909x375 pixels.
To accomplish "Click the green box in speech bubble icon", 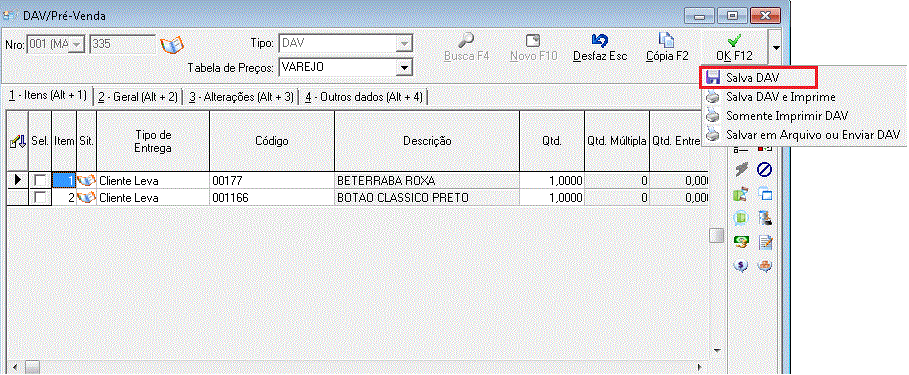I will 741,219.
